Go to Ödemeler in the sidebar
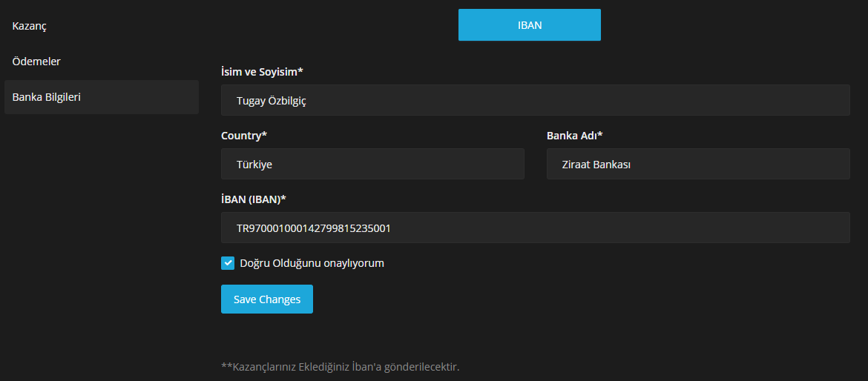This screenshot has height=381, width=868. 36,62
